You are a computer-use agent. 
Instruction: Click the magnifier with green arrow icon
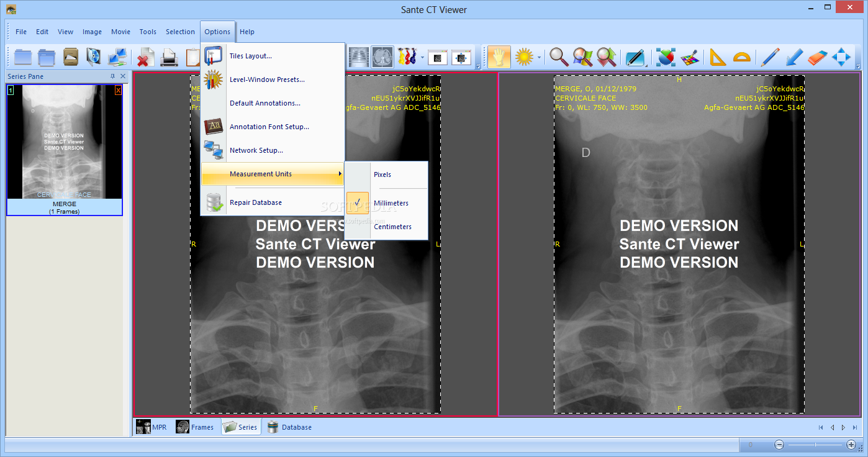(x=606, y=57)
